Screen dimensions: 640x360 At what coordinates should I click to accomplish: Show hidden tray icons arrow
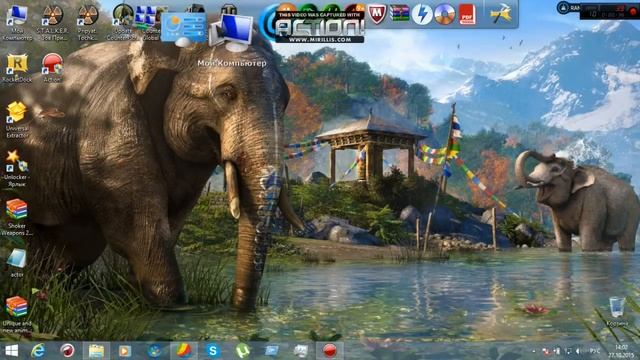point(534,351)
